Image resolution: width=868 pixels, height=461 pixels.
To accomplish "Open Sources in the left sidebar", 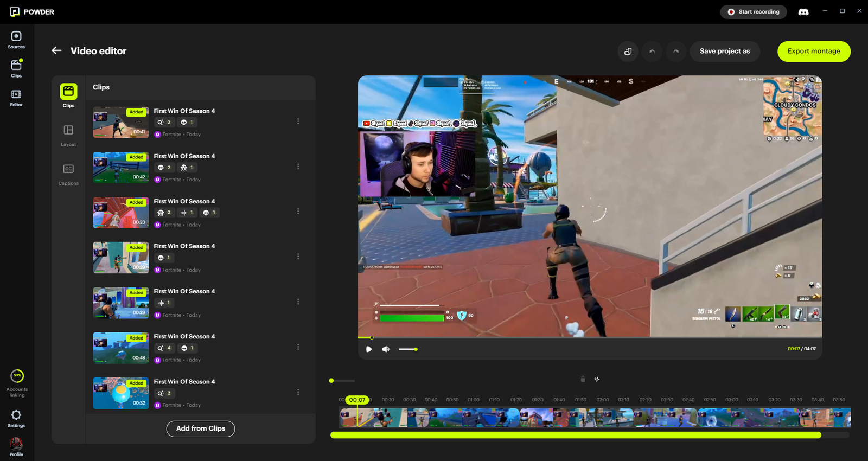I will [16, 40].
